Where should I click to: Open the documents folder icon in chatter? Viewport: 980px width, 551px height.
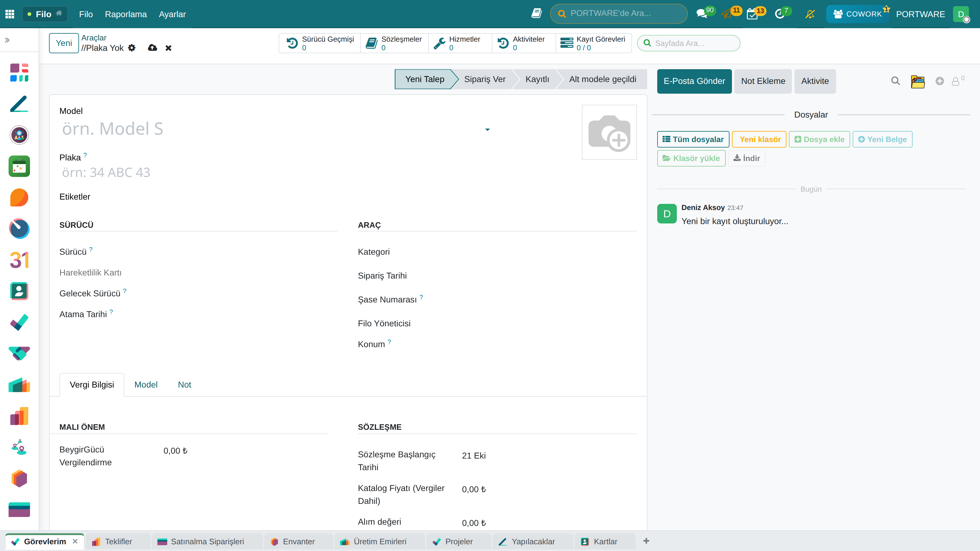tap(918, 81)
